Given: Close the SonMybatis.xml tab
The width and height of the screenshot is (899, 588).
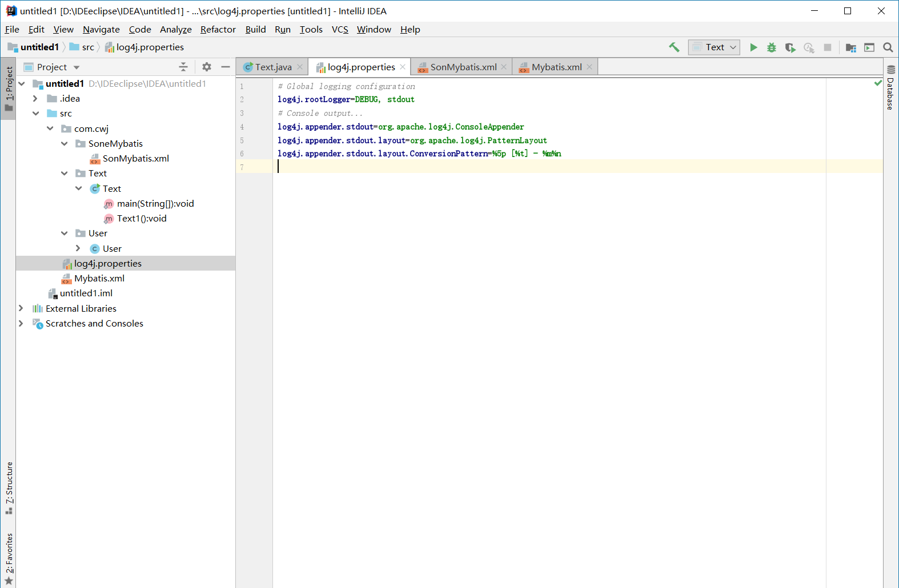Looking at the screenshot, I should [504, 67].
